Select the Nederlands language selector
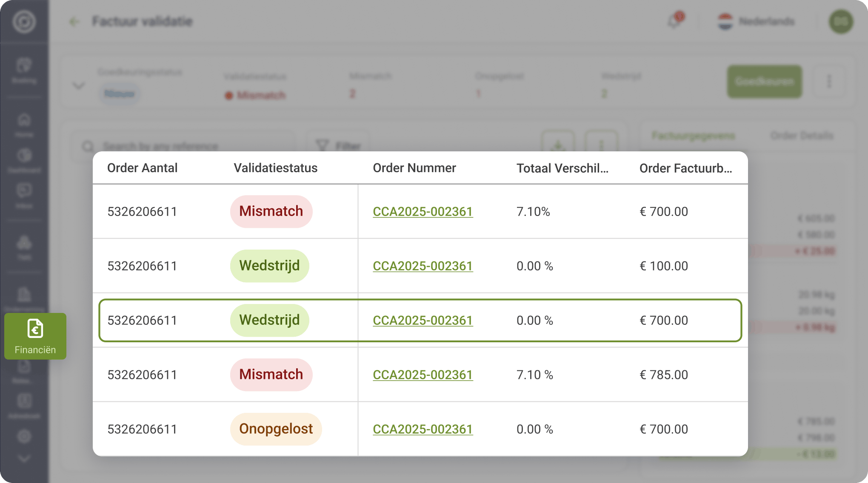 tap(756, 21)
